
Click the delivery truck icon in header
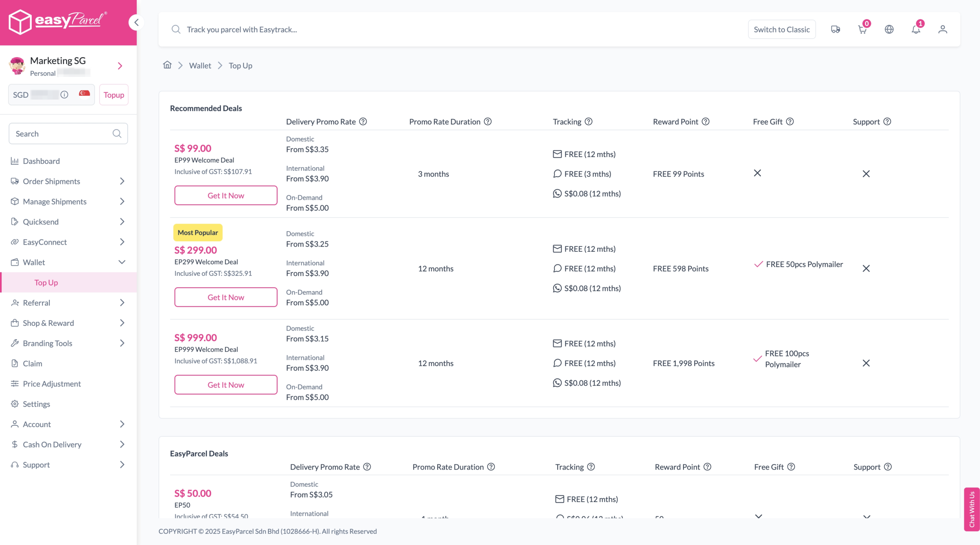835,29
